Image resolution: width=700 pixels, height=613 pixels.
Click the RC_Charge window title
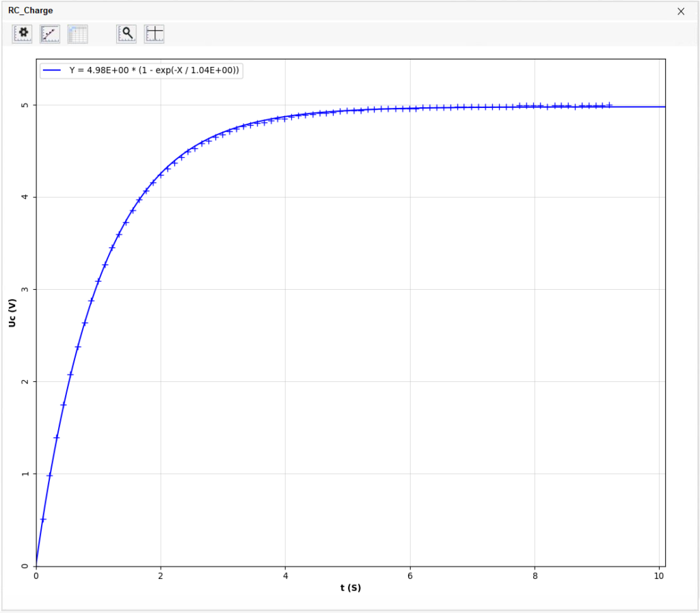[x=30, y=11]
